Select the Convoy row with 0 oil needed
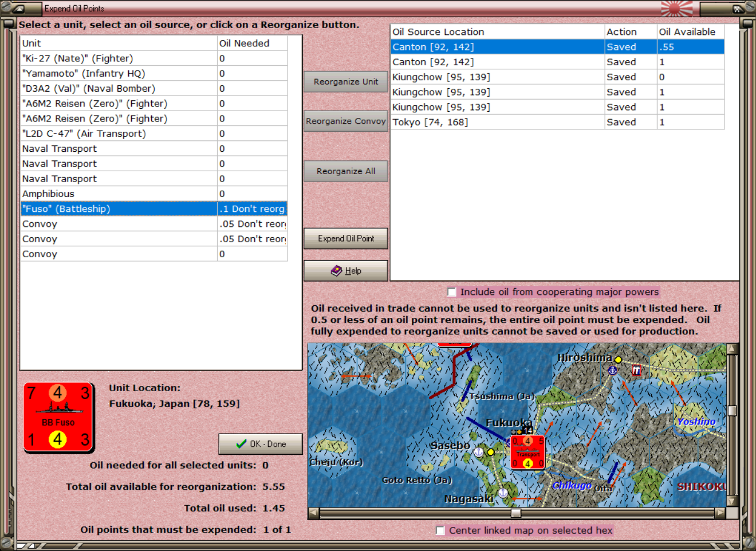This screenshot has height=551, width=756. point(153,254)
